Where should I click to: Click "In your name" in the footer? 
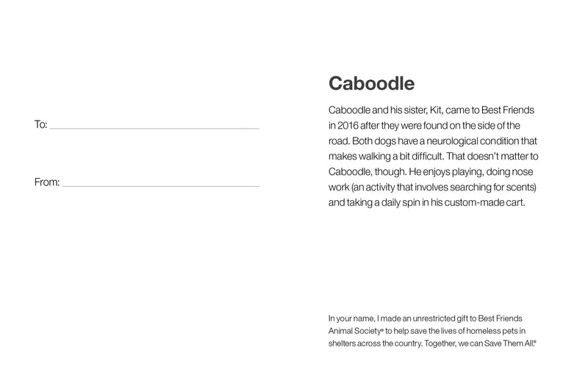pos(351,318)
